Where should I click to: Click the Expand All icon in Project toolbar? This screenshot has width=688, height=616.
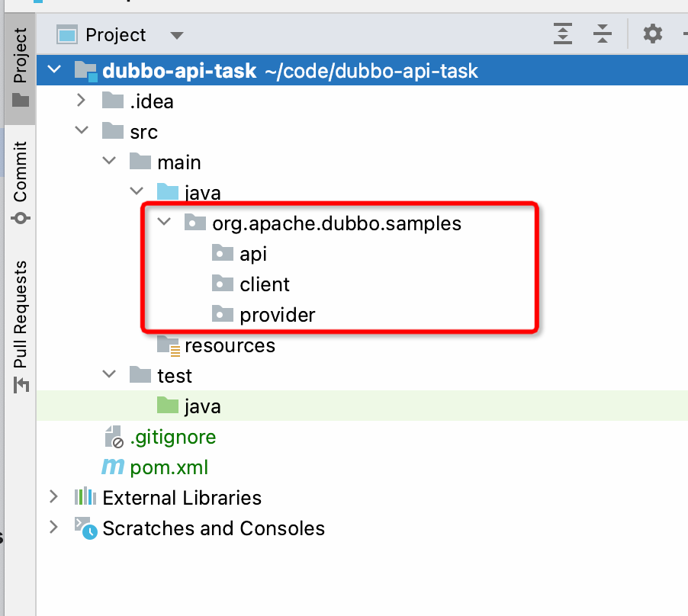click(x=562, y=34)
